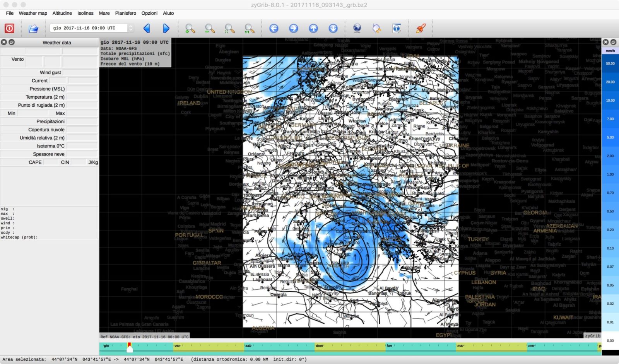This screenshot has height=364, width=619.
Task: Open the Planisfero menu
Action: tap(126, 13)
